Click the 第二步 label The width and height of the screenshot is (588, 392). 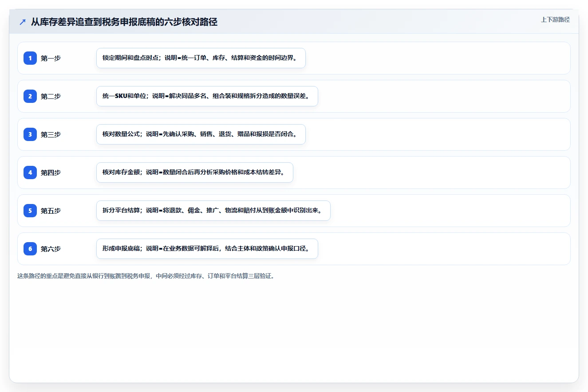click(x=51, y=96)
